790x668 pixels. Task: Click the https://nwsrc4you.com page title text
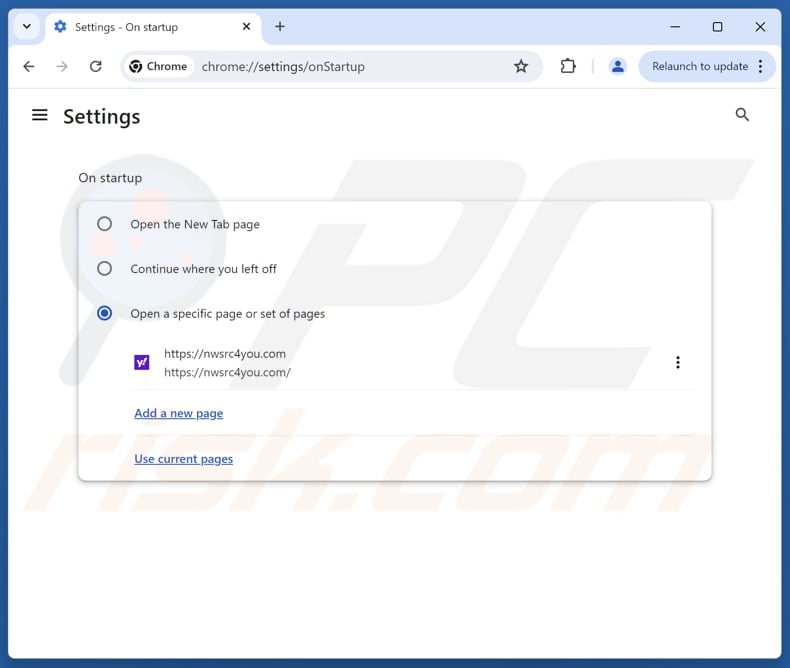(x=225, y=354)
